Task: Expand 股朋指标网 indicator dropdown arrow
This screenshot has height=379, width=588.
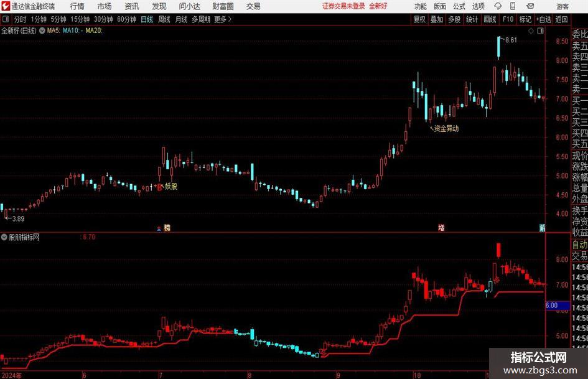Action: point(4,237)
